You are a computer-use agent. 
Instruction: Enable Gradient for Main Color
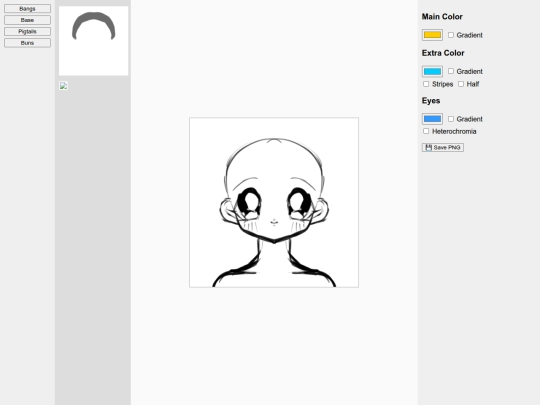click(x=451, y=35)
